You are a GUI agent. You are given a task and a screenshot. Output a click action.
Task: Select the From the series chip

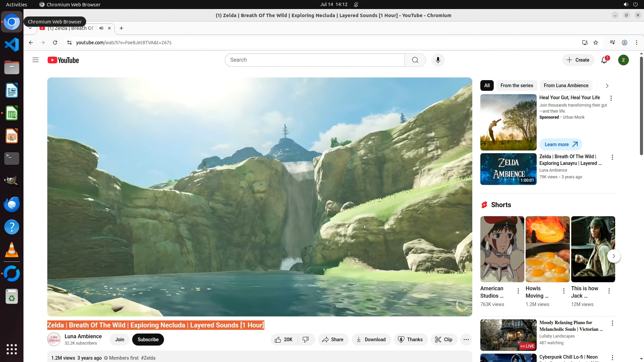(517, 85)
